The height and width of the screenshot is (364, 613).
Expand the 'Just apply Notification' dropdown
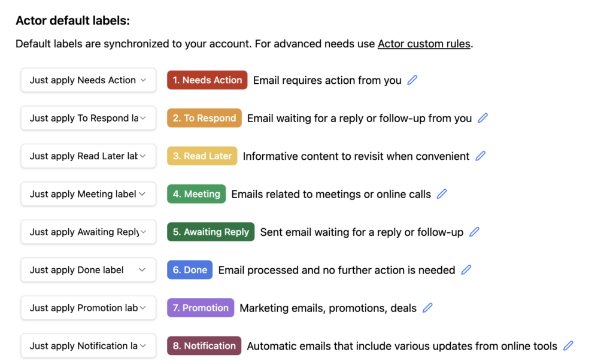88,345
